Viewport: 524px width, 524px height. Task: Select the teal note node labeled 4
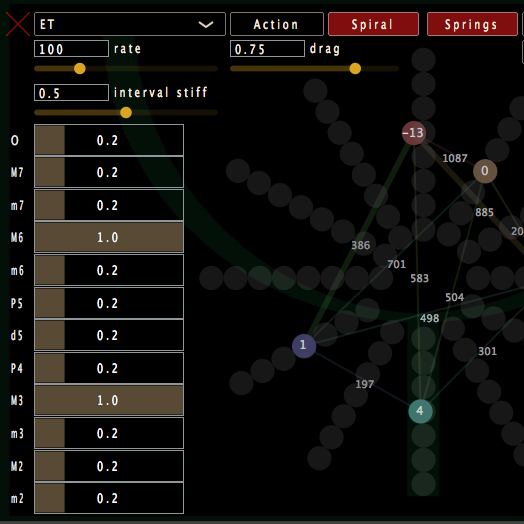tap(420, 411)
